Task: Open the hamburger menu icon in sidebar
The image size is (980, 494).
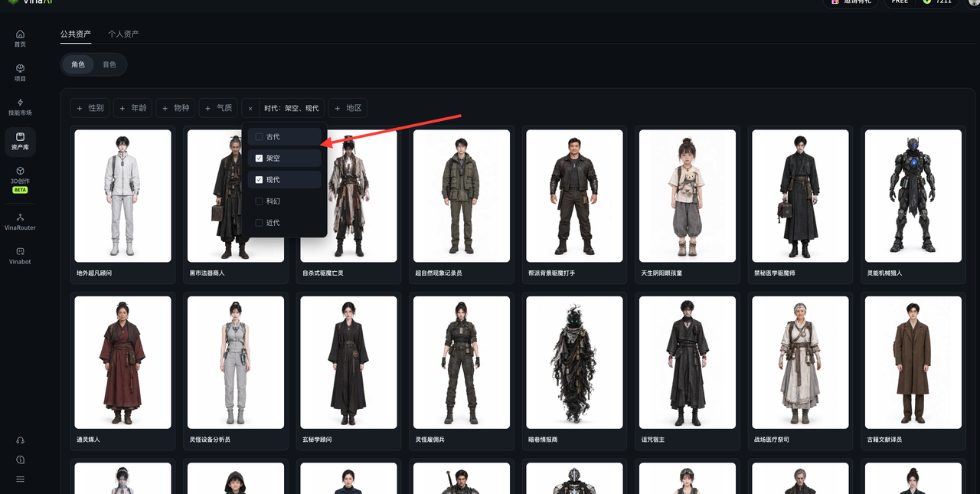Action: coord(20,479)
